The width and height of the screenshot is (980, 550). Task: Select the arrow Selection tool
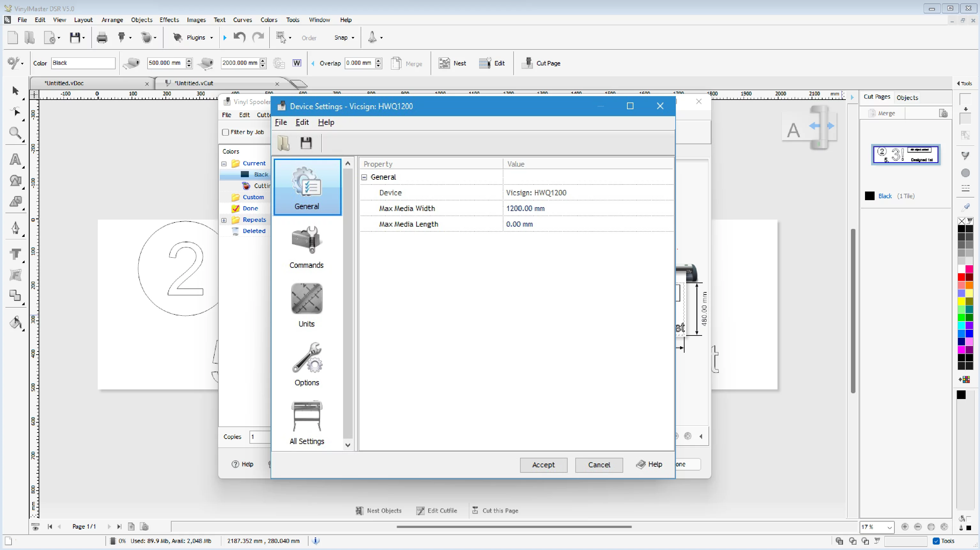[16, 90]
